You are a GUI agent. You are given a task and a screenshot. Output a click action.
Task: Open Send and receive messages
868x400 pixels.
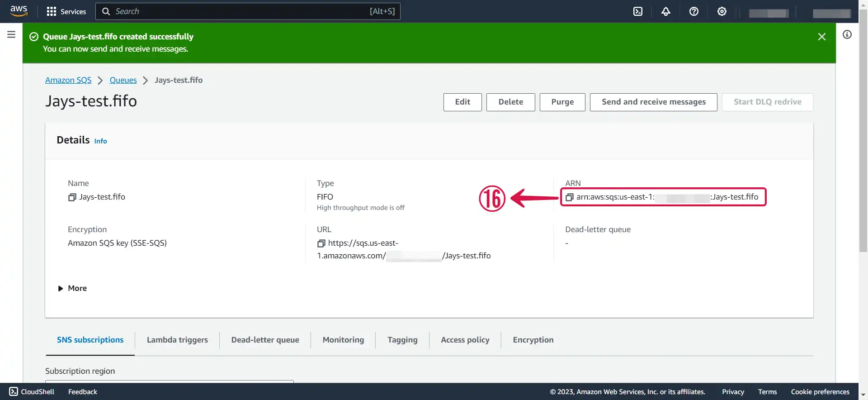coord(654,102)
